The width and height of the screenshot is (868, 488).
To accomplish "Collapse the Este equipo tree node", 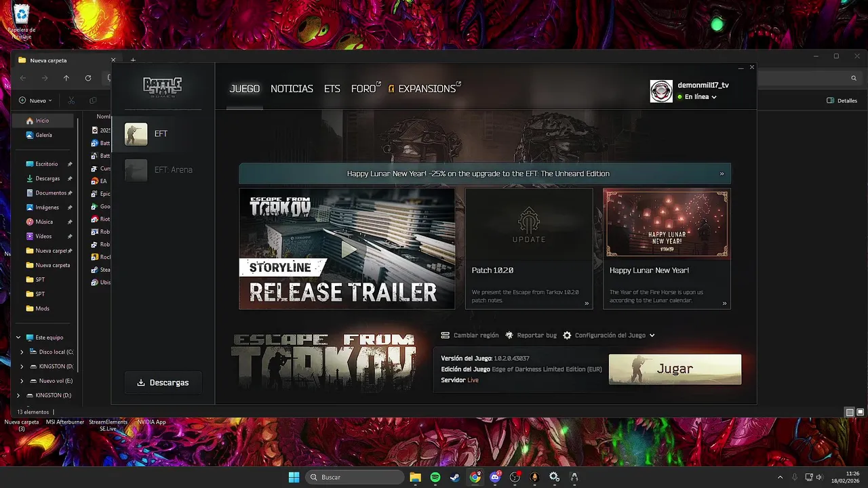I will click(18, 338).
